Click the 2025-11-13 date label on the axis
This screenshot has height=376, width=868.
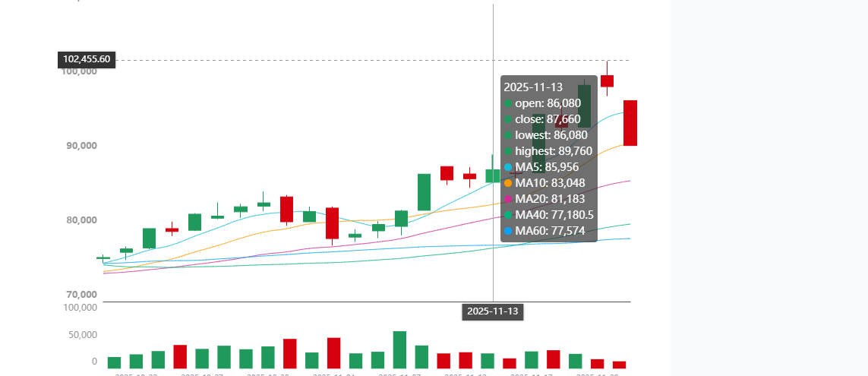pyautogui.click(x=492, y=311)
